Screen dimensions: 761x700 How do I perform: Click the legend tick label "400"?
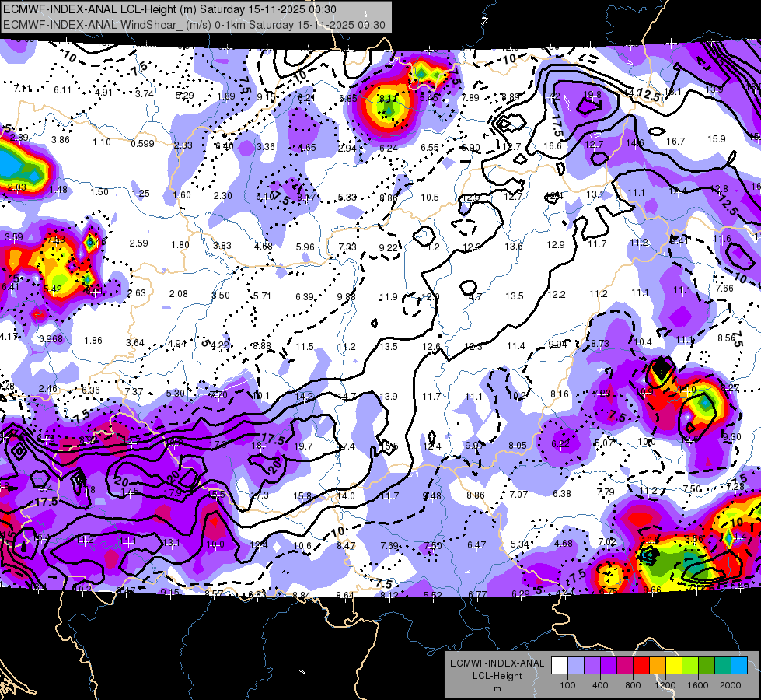(x=600, y=685)
